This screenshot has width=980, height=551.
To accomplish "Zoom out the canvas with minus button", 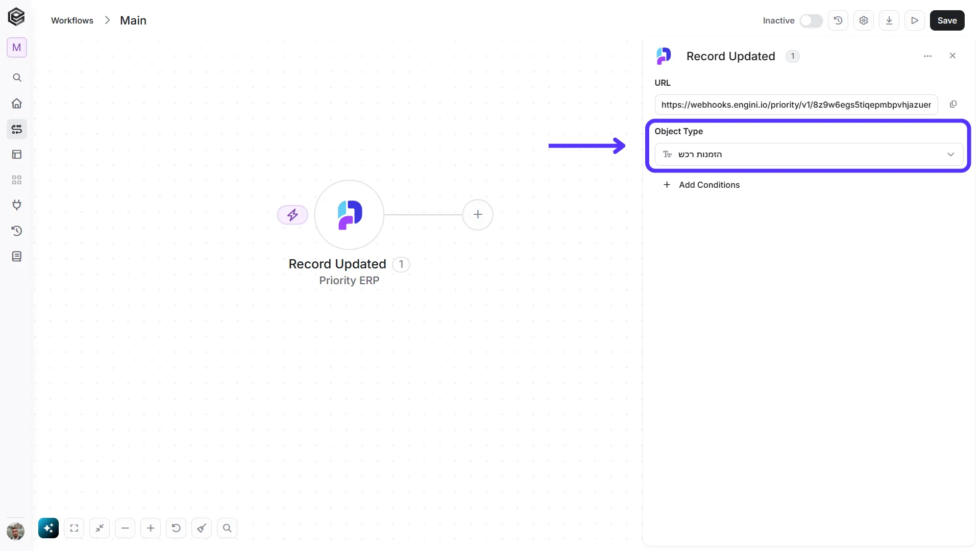I will [x=125, y=528].
